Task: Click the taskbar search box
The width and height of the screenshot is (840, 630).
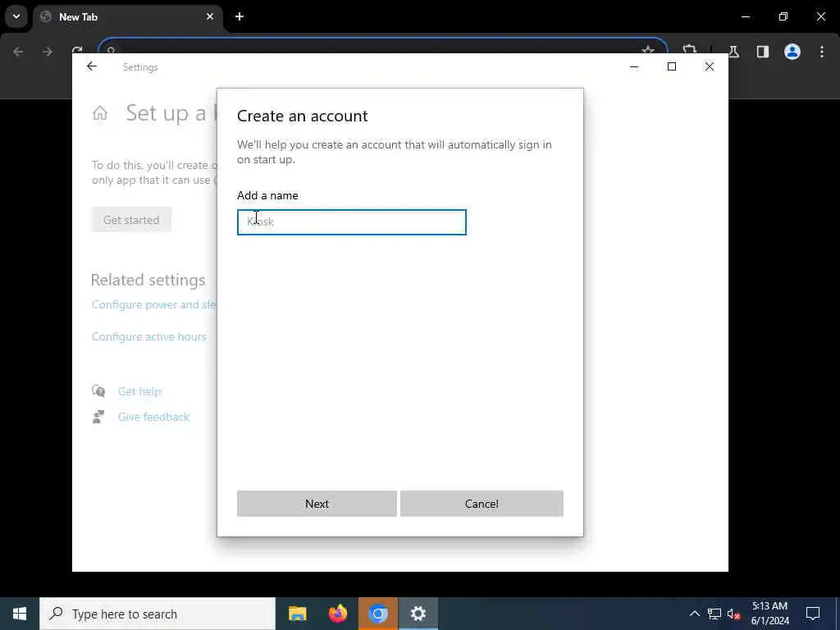Action: coord(157,614)
